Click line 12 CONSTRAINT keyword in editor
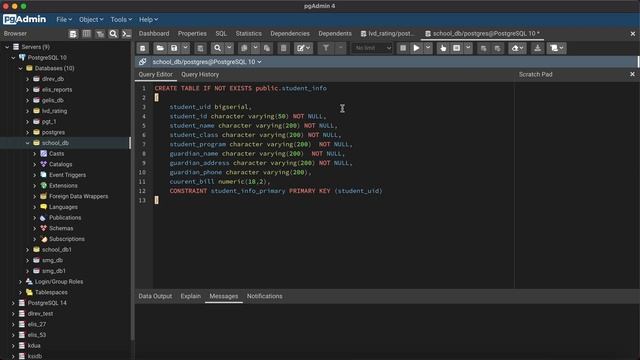The image size is (640, 360). pos(188,191)
